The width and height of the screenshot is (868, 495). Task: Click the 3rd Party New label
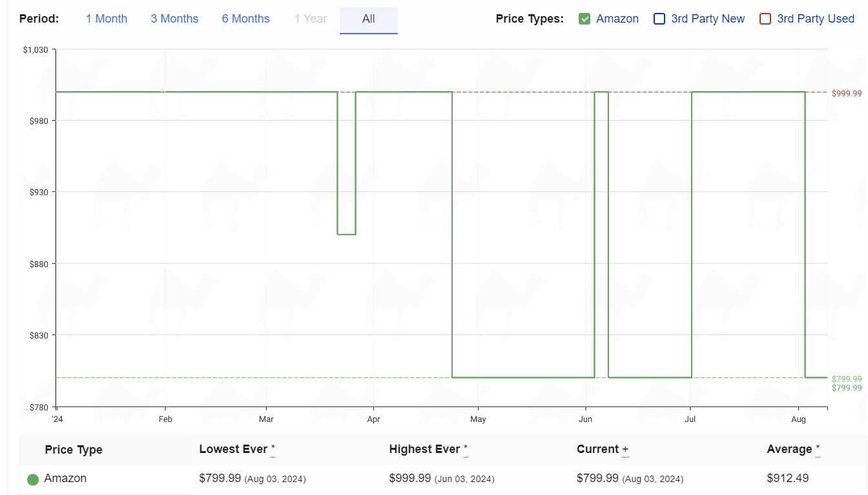(x=708, y=19)
